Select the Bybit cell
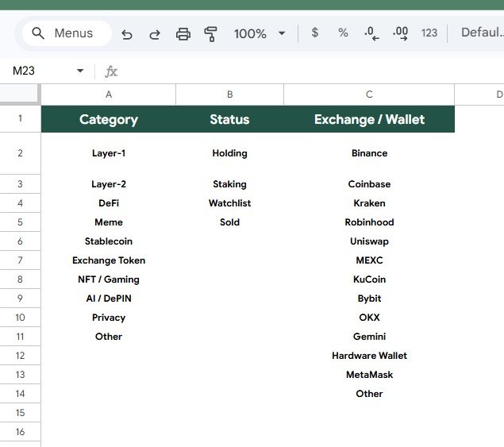Image resolution: width=504 pixels, height=447 pixels. 369,299
